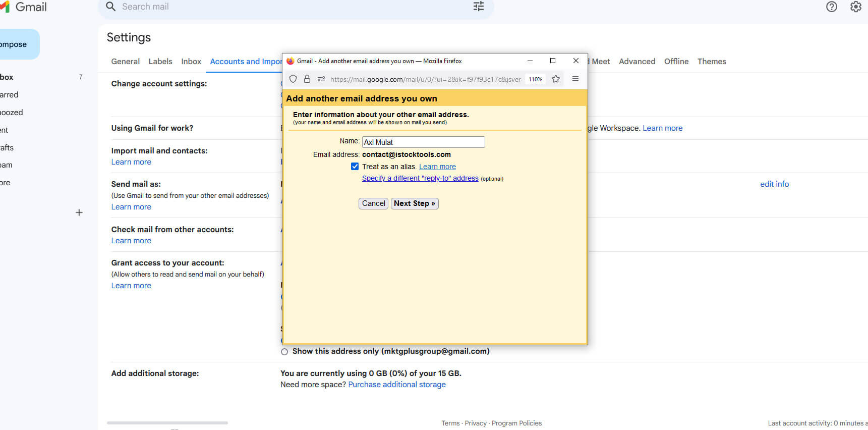Select Show this address only radio button

[284, 352]
